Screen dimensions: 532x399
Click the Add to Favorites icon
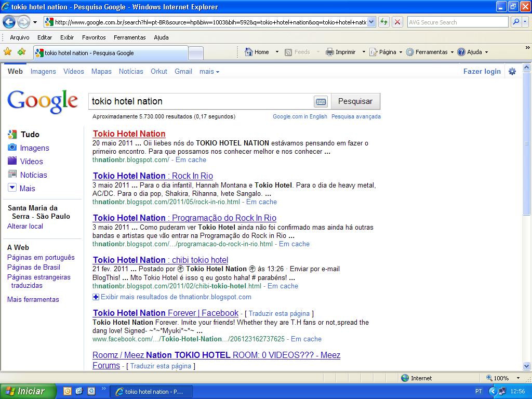pos(22,52)
